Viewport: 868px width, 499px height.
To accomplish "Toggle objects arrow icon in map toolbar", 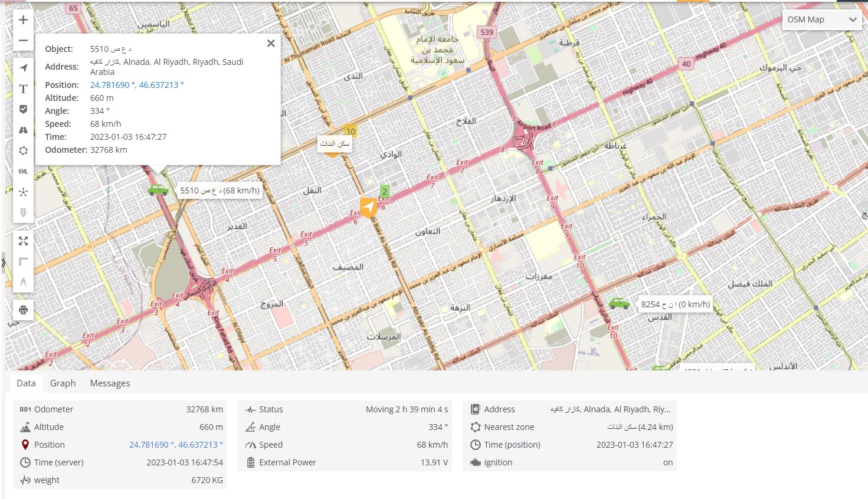I will tap(23, 68).
